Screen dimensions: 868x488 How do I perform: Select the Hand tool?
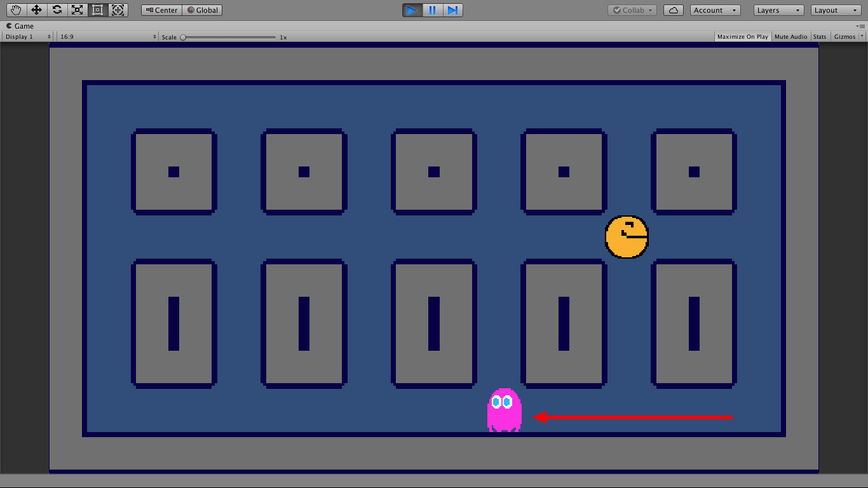tap(17, 10)
